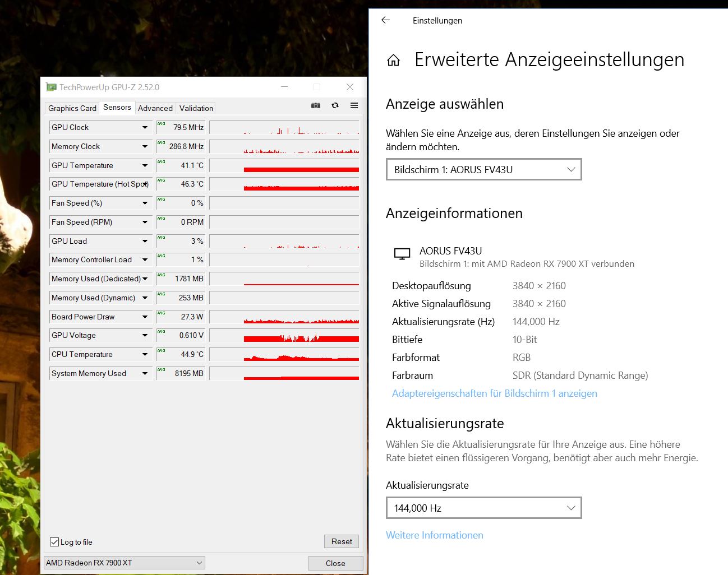This screenshot has height=575, width=728.
Task: Click the Reset button in GPU-Z
Action: tap(342, 541)
